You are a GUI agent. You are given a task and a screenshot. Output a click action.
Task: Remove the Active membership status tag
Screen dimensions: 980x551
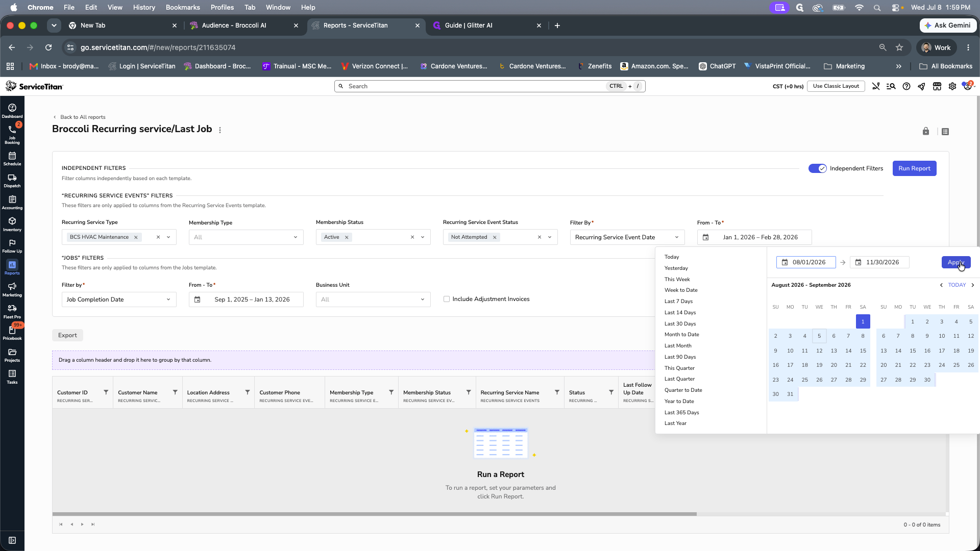[x=347, y=237]
